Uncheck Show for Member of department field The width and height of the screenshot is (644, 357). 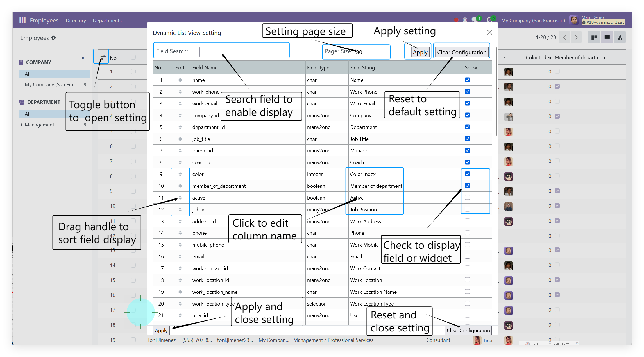tap(467, 186)
